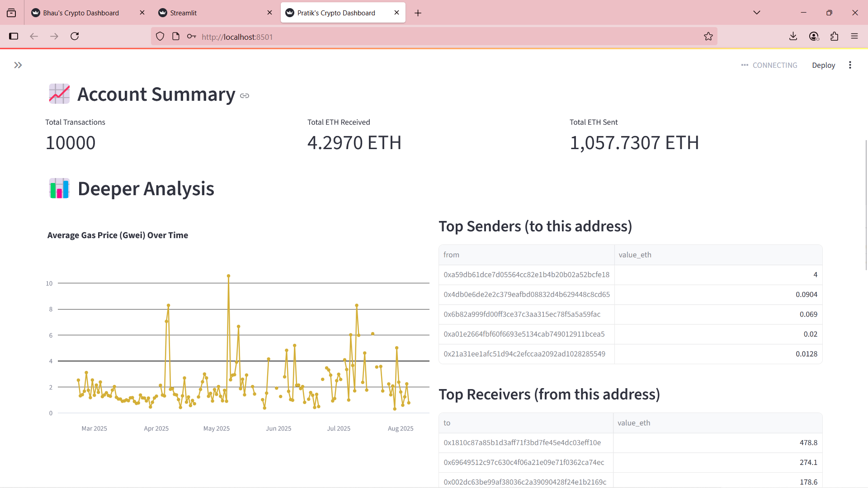
Task: Open the extensions puzzle icon
Action: (x=835, y=36)
